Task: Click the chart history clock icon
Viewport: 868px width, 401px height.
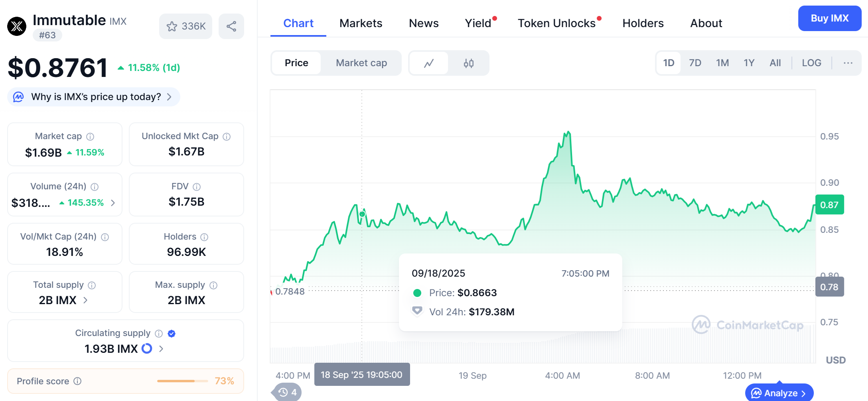Action: [283, 392]
